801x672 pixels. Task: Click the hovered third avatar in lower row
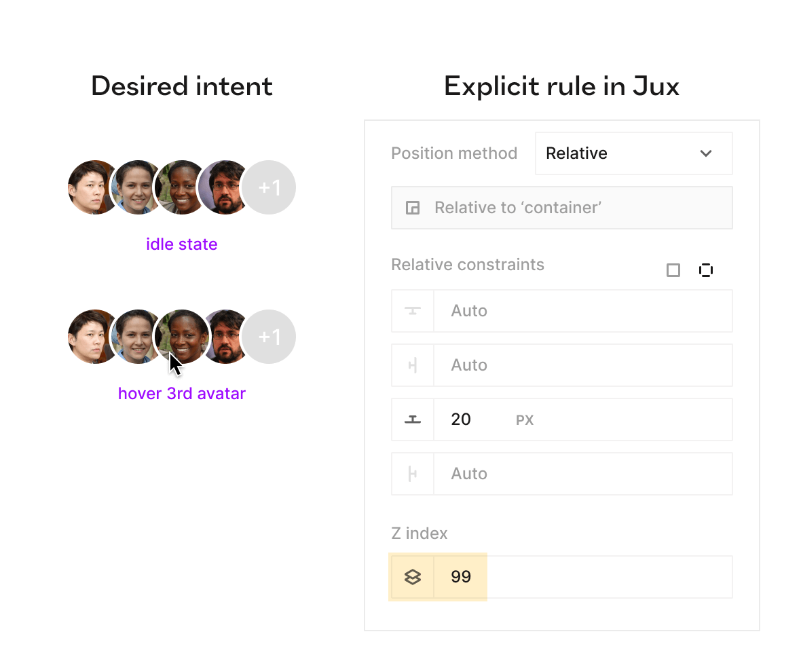[183, 337]
